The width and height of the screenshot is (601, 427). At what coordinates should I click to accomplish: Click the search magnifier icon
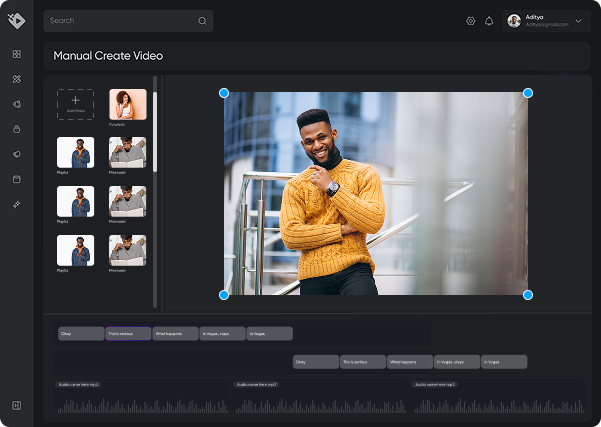coord(202,21)
